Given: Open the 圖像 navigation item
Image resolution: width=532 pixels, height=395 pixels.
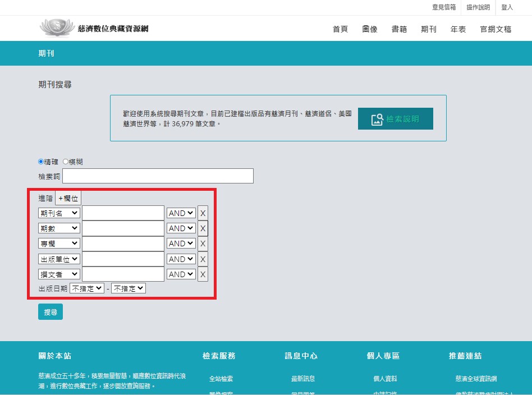Looking at the screenshot, I should 370,29.
